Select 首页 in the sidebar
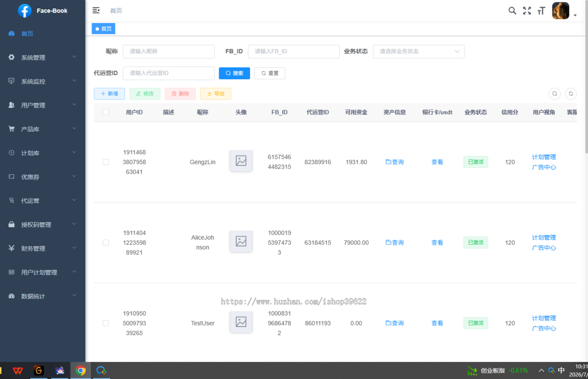The height and width of the screenshot is (379, 588). (x=43, y=34)
